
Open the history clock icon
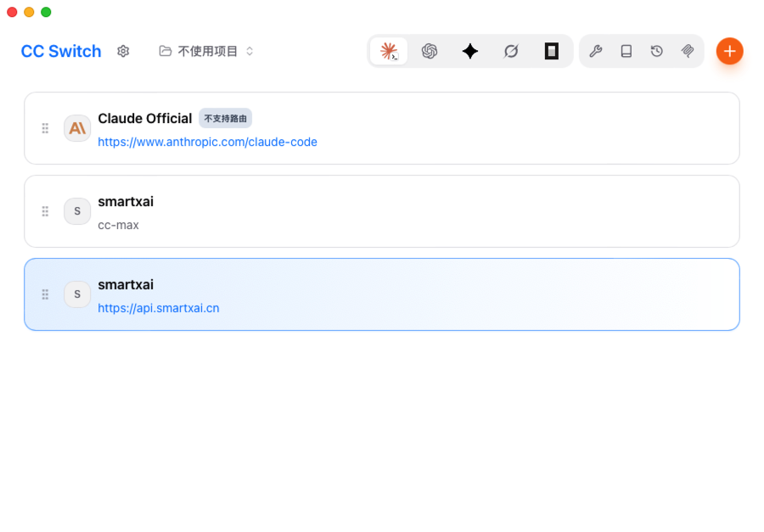click(657, 51)
